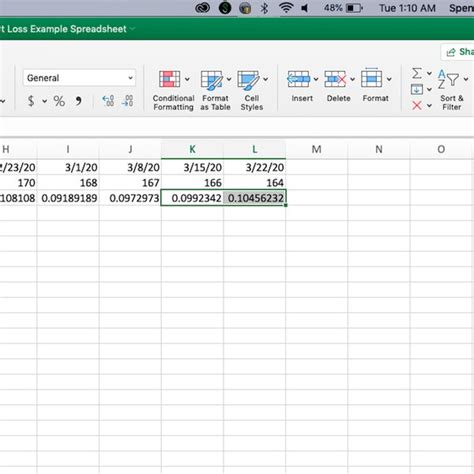Select column N header
This screenshot has height=474, width=474.
tap(379, 149)
